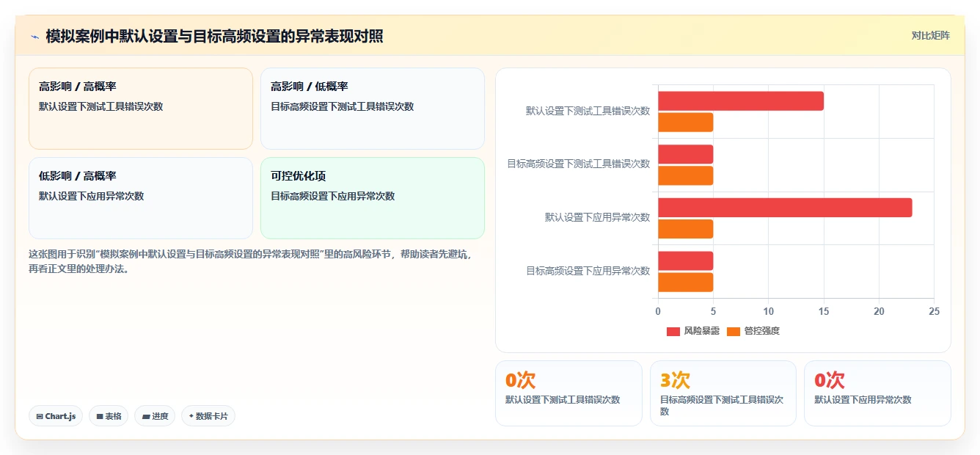Click the 进度 tag
The height and width of the screenshot is (455, 980).
(155, 416)
